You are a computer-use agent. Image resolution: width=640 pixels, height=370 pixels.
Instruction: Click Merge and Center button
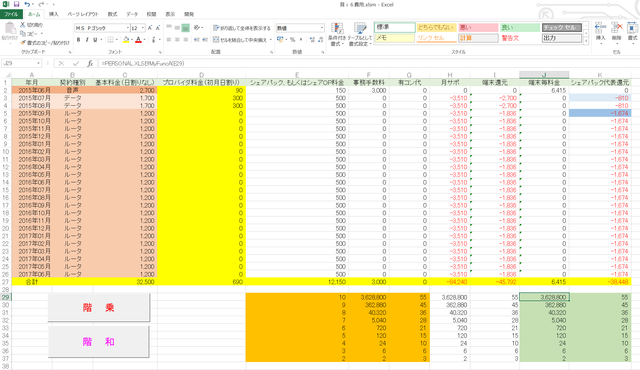coord(240,40)
